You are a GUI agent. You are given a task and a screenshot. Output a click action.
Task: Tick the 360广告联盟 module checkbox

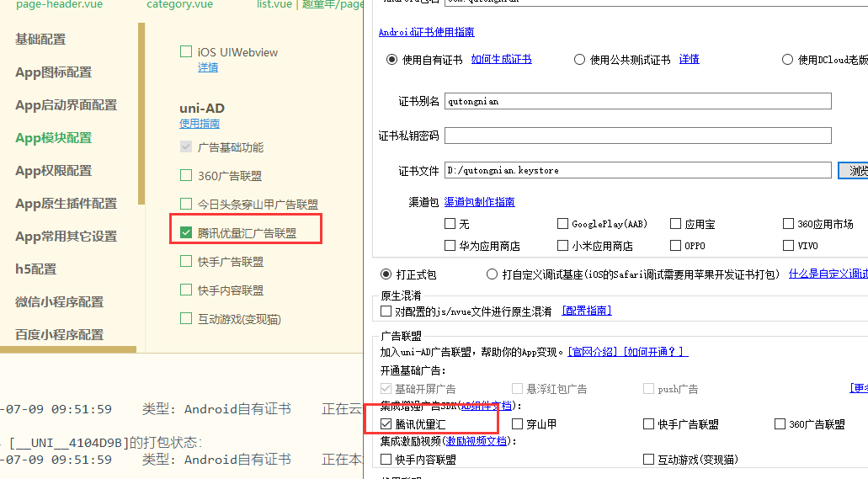click(186, 175)
